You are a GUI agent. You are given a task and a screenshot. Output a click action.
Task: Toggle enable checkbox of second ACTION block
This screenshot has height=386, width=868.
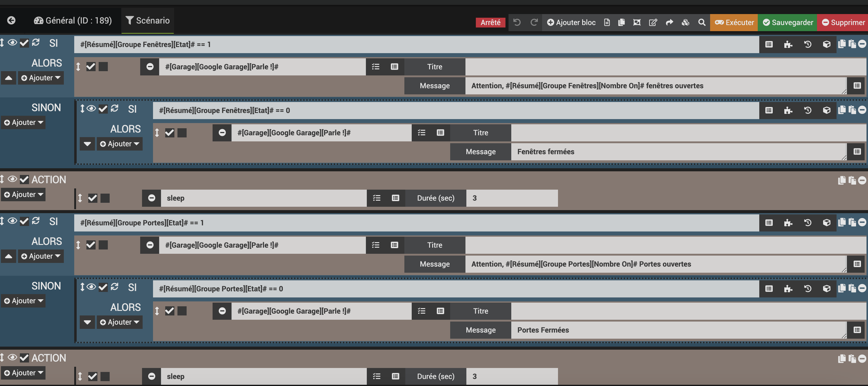click(24, 358)
